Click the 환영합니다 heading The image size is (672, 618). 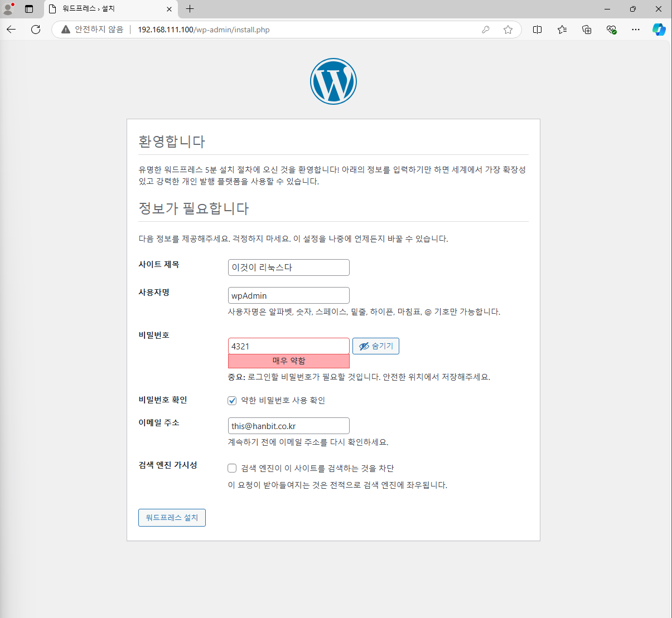click(172, 142)
